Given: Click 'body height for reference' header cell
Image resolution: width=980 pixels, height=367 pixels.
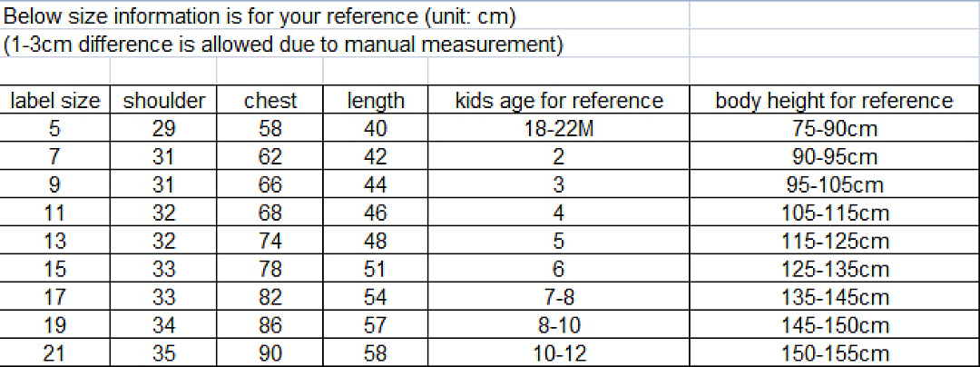Looking at the screenshot, I should [835, 101].
